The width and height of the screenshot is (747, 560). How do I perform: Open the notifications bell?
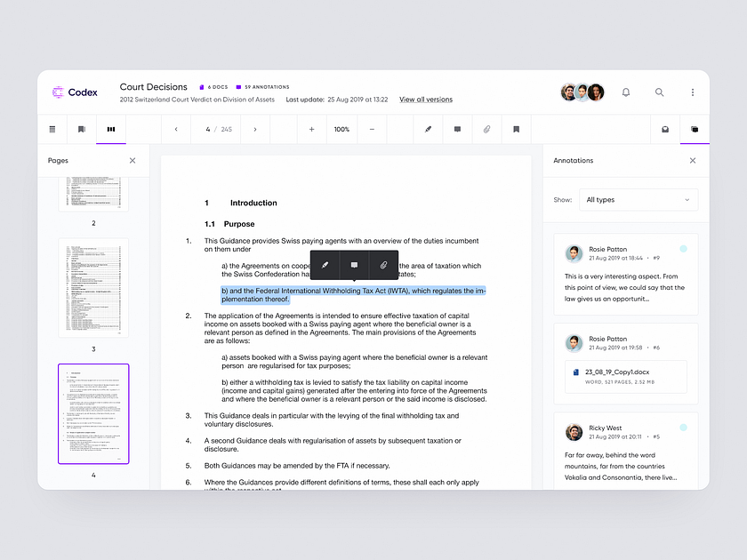pyautogui.click(x=626, y=92)
